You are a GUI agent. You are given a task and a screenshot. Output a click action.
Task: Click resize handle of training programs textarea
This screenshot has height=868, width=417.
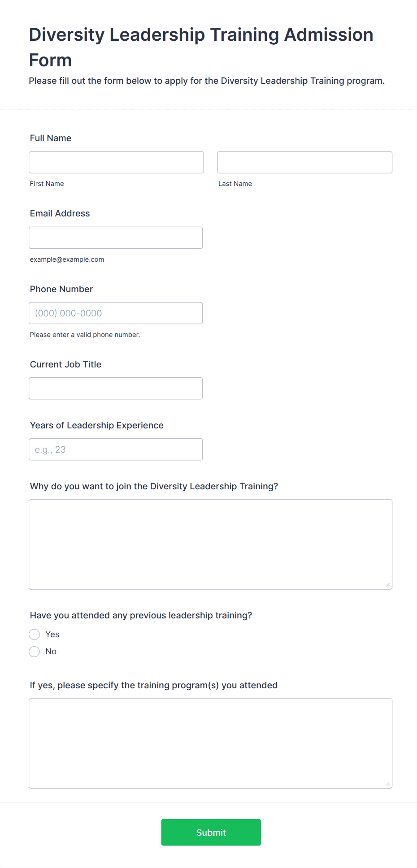(388, 784)
